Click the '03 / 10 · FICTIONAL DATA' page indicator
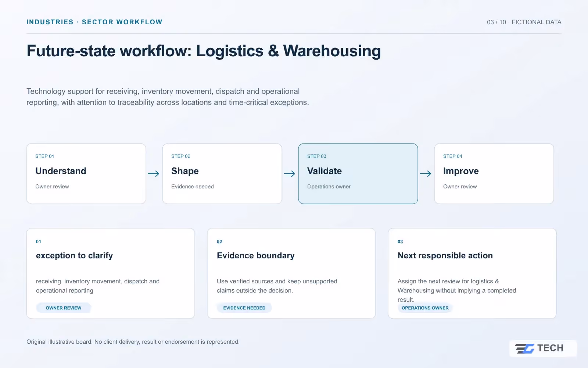The width and height of the screenshot is (588, 368). (524, 22)
